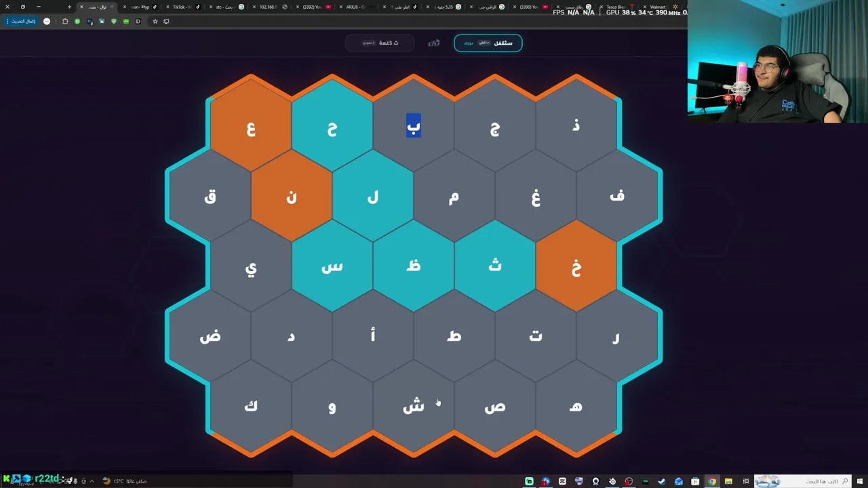The image size is (868, 488).
Task: Select the teal س hexagon tile
Action: pos(332,267)
